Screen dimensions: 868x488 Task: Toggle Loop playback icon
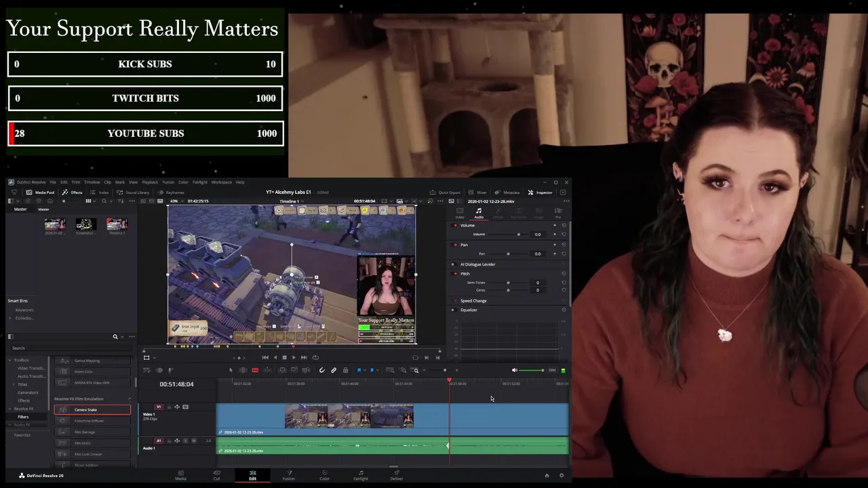pyautogui.click(x=315, y=357)
